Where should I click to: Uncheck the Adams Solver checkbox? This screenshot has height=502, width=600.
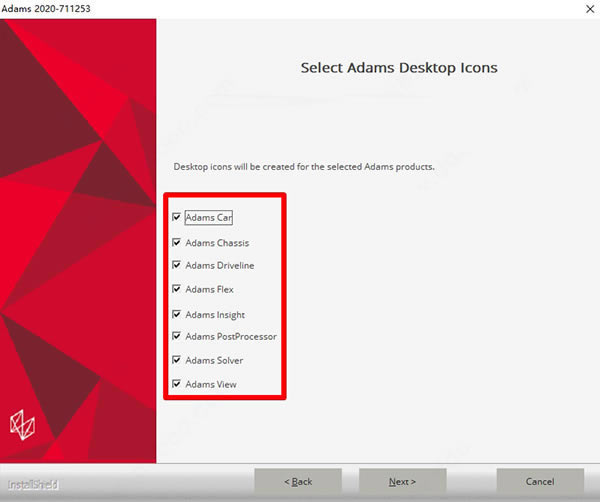[x=177, y=360]
